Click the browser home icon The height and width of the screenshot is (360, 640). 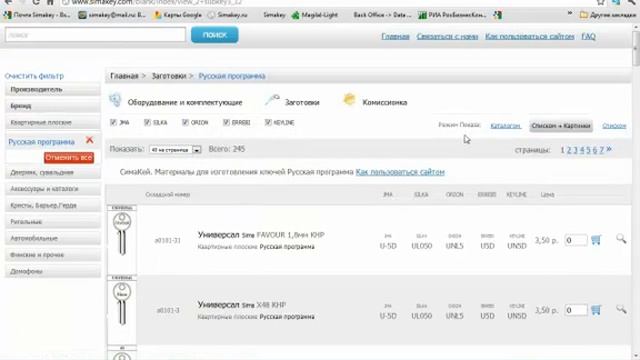50,2
